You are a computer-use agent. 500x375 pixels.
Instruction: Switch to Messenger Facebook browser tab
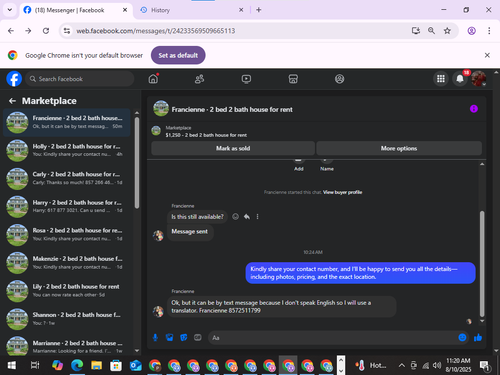coord(76,10)
